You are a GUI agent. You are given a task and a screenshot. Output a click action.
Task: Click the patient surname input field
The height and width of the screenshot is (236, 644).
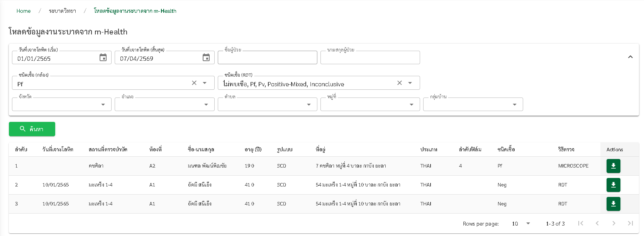click(370, 58)
